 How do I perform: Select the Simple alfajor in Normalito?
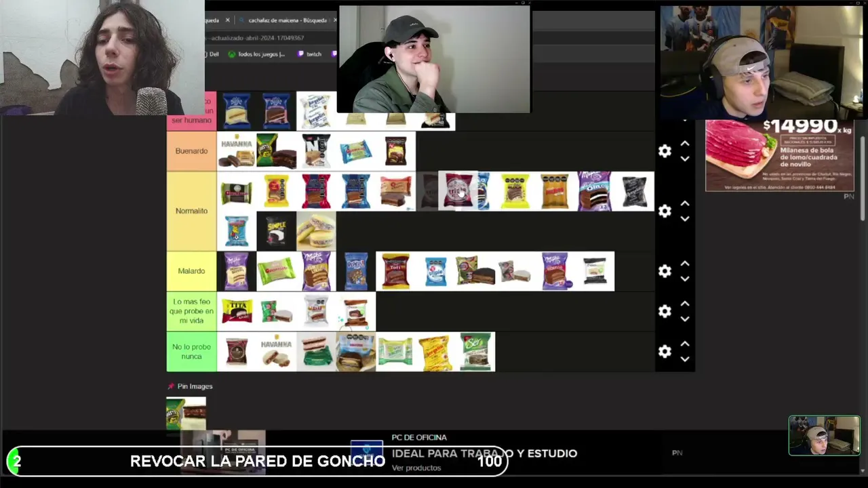tap(276, 231)
